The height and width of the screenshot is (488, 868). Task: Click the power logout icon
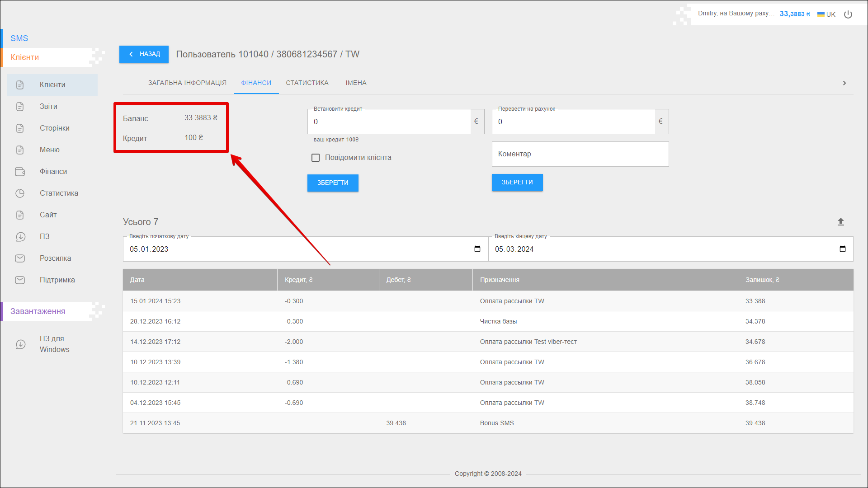(x=848, y=14)
